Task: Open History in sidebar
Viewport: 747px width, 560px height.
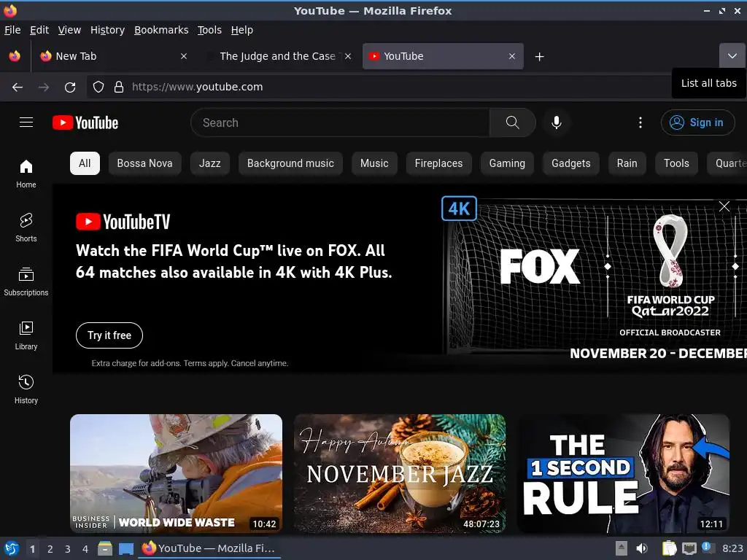Action: pyautogui.click(x=26, y=389)
